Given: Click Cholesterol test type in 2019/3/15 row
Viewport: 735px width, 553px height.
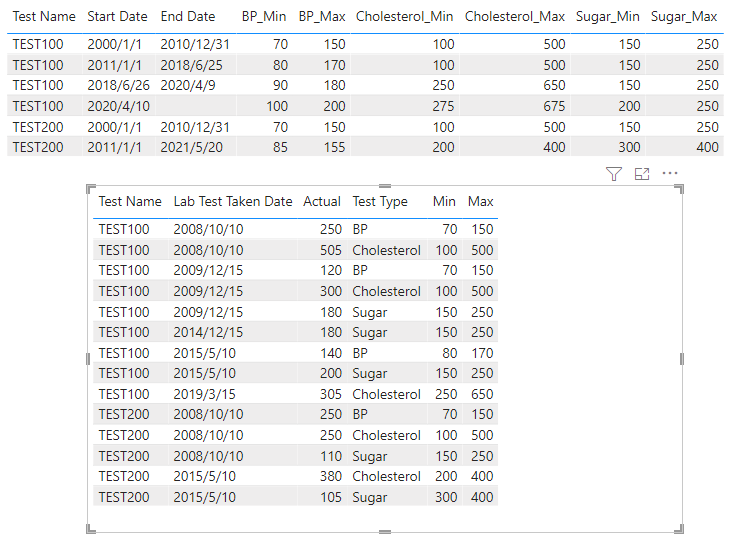Looking at the screenshot, I should 386,394.
